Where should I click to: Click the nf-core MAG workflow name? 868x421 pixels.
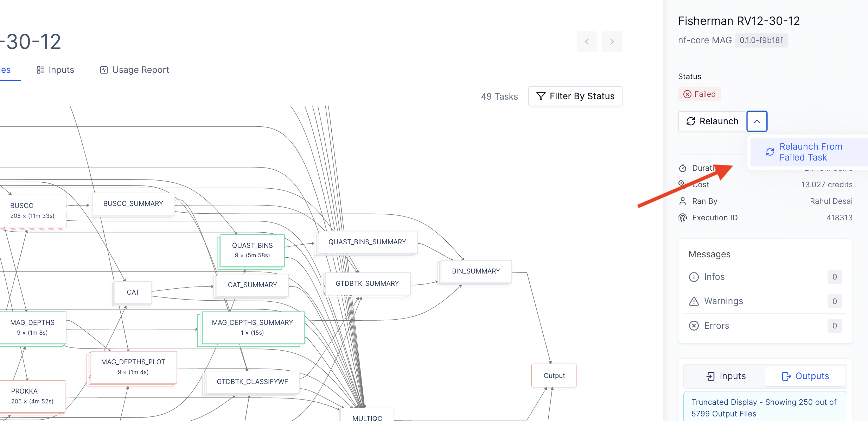(x=704, y=40)
